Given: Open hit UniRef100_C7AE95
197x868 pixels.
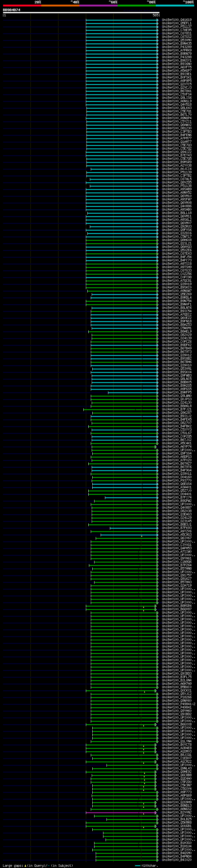Looking at the screenshot, I should click(x=176, y=30).
